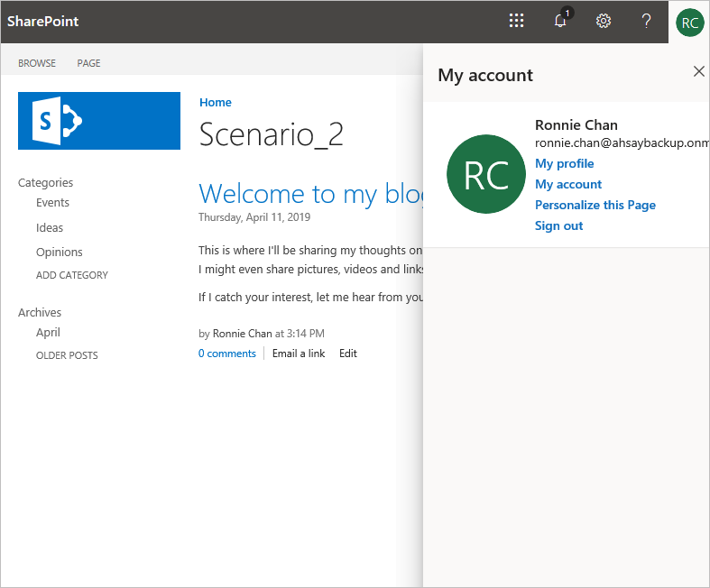Go to the Home breadcrumb link
710x588 pixels.
[216, 102]
